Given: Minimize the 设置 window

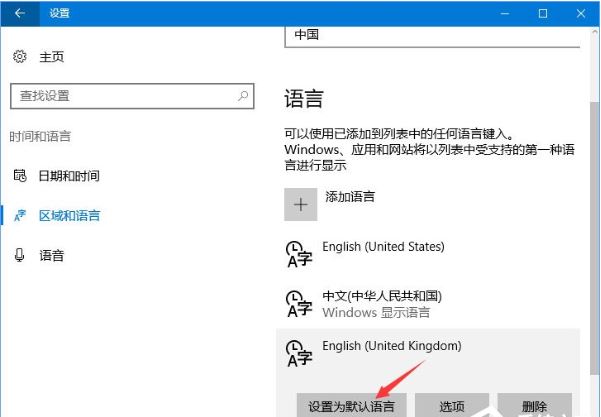Looking at the screenshot, I should 505,13.
